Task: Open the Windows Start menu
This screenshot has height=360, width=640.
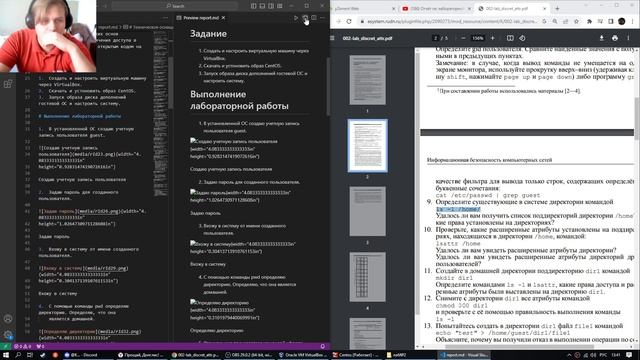Action: (6, 355)
